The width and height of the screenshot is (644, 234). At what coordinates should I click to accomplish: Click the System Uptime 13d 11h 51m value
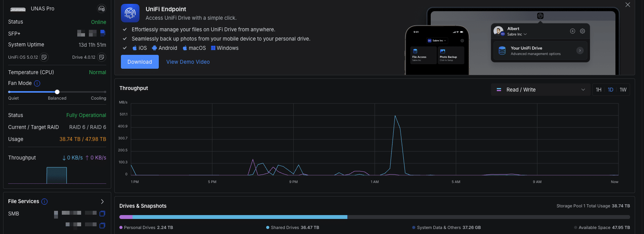point(92,45)
